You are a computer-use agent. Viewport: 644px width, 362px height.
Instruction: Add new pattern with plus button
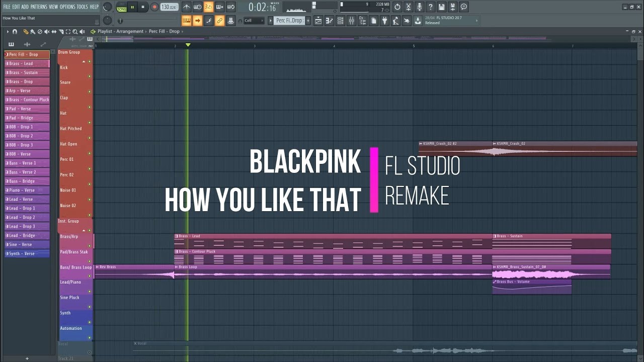308,21
